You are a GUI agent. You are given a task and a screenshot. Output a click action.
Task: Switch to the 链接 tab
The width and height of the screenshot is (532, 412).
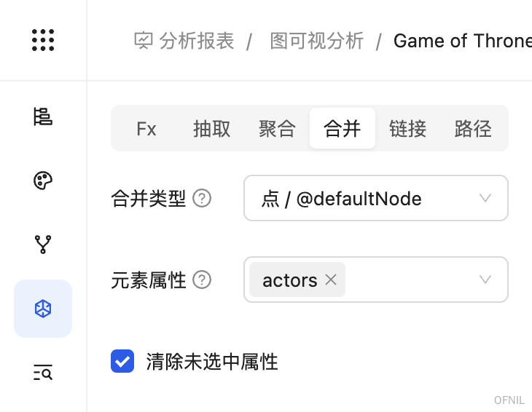click(407, 129)
